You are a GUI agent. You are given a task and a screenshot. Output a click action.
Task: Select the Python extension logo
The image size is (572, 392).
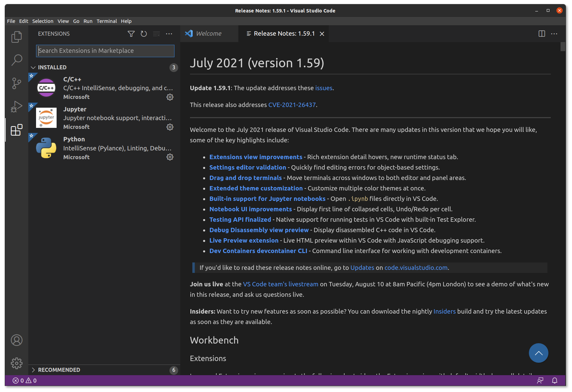(46, 148)
